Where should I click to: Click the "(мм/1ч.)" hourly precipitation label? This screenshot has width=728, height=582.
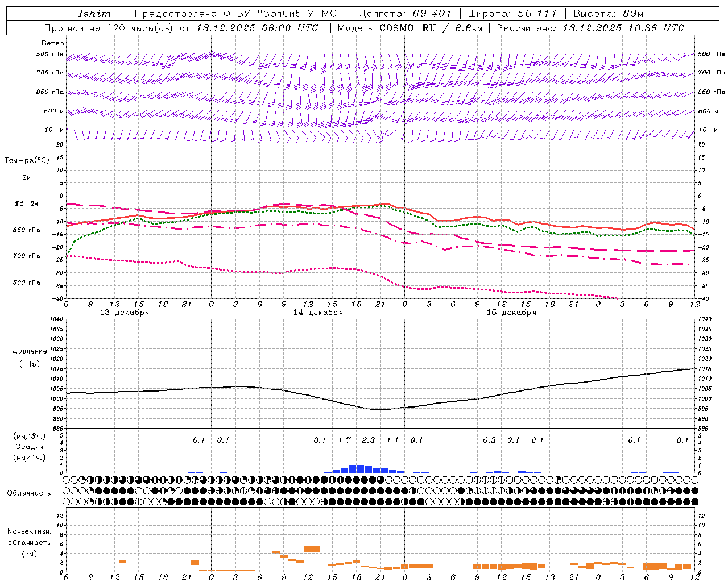[x=29, y=458]
